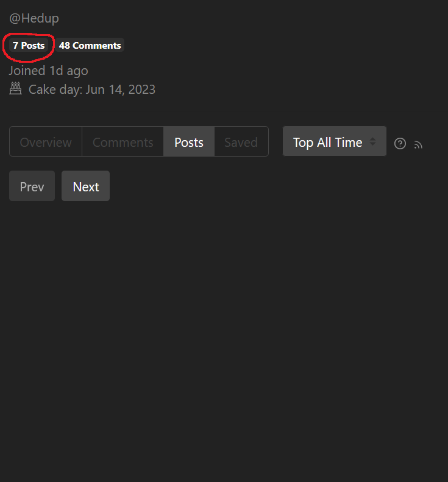Click the 7 Posts badge

pos(29,45)
